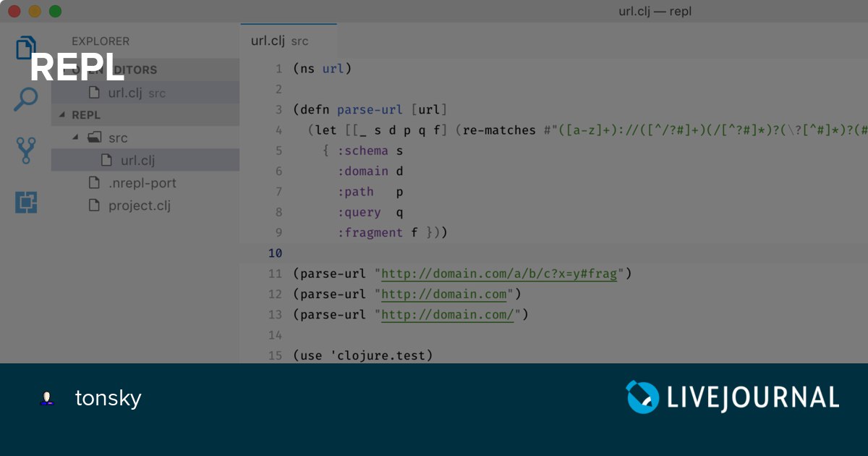The height and width of the screenshot is (456, 868).
Task: Open the tonsky author link
Action: (109, 398)
